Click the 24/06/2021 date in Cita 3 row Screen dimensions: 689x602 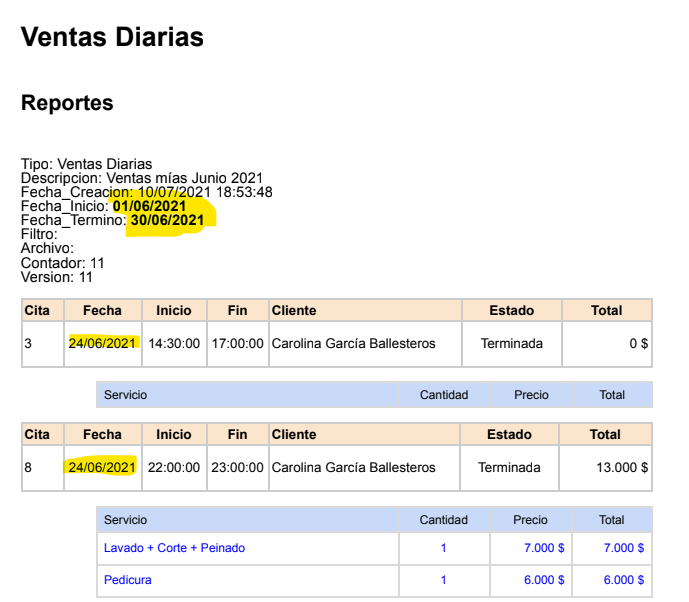click(102, 343)
